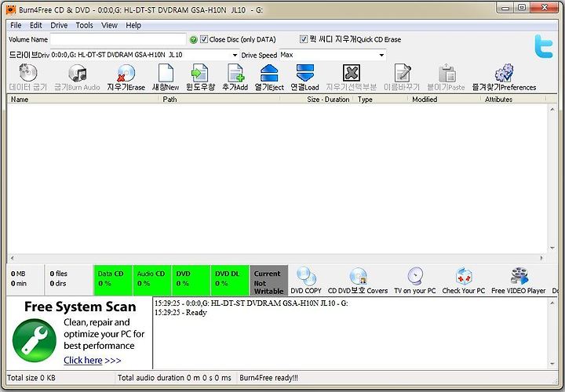Viewport: 565px width, 392px height.
Task: Open the Drive menu
Action: (x=59, y=25)
